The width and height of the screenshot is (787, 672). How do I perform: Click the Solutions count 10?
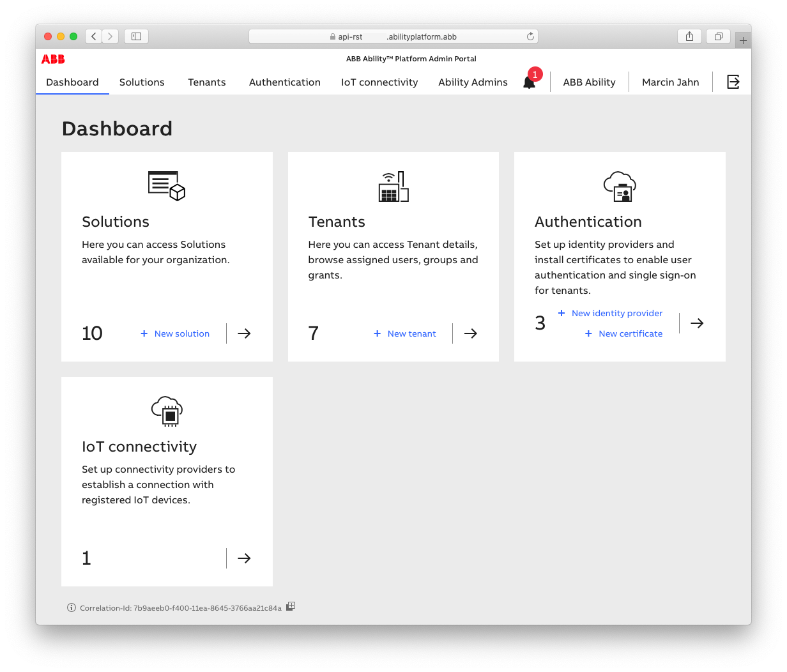click(x=92, y=333)
